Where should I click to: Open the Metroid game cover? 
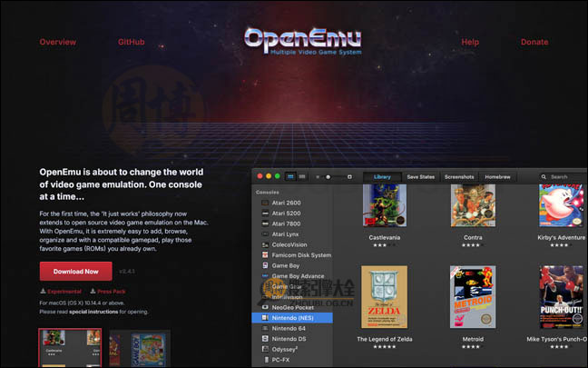click(473, 297)
